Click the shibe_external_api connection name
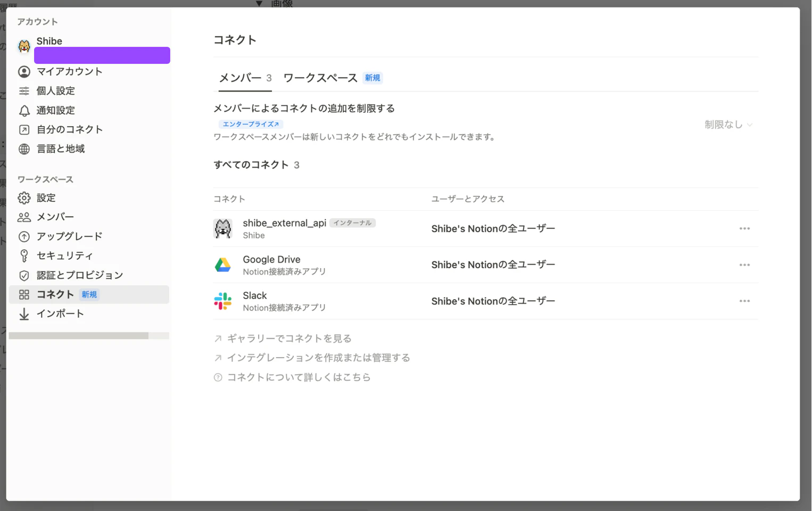The height and width of the screenshot is (511, 812). pyautogui.click(x=285, y=223)
